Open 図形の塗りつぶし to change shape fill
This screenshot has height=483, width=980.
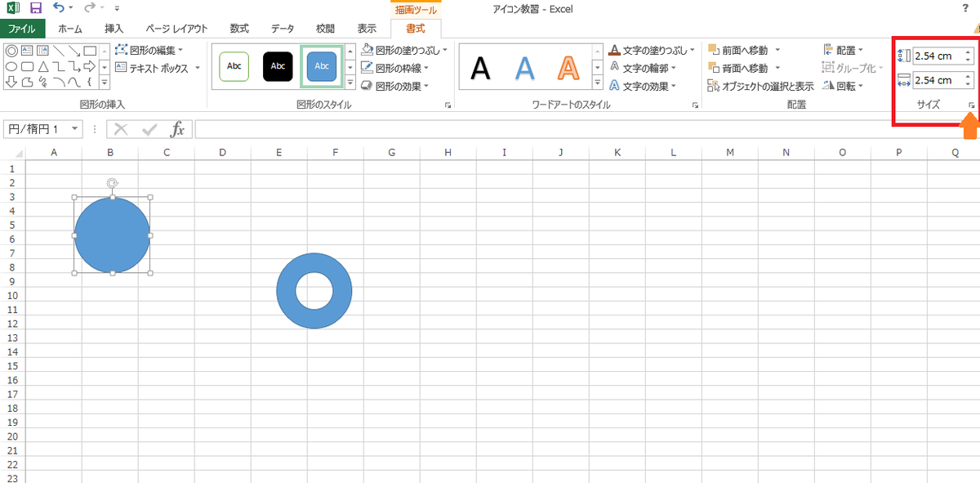point(403,50)
